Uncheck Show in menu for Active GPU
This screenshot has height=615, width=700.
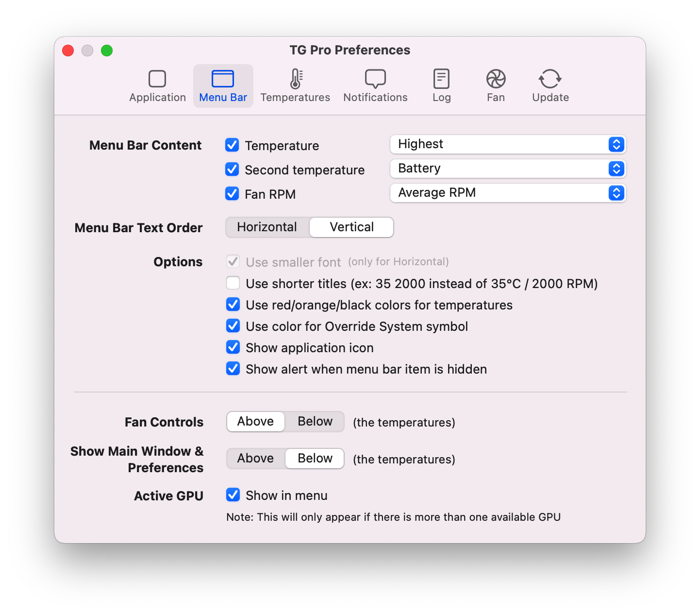coord(233,495)
